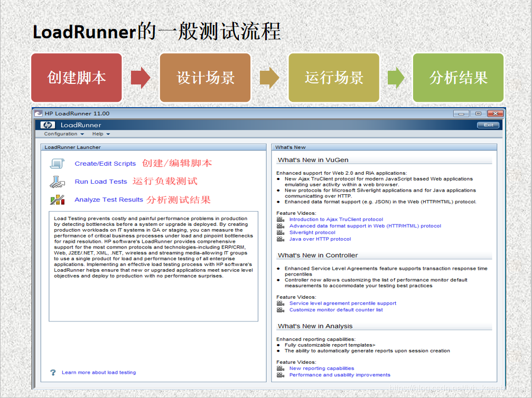Open the Create/Edit Scripts link
Image resolution: width=532 pixels, height=398 pixels.
(x=105, y=164)
